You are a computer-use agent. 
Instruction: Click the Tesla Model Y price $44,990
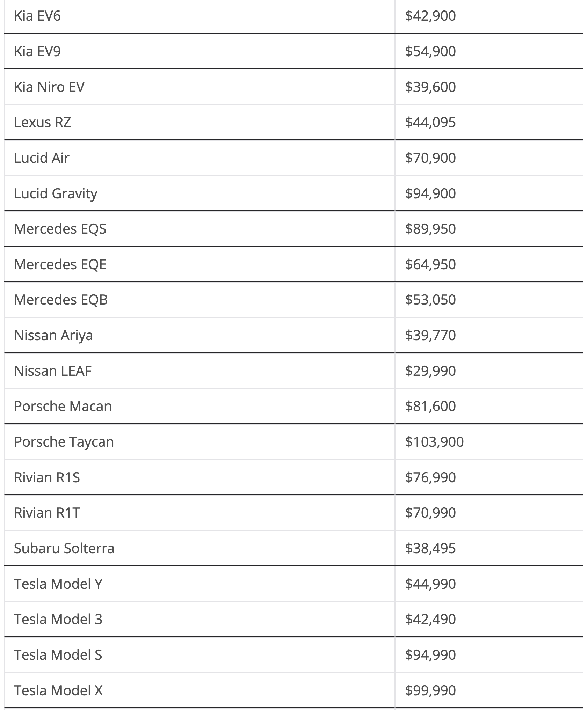coord(430,584)
